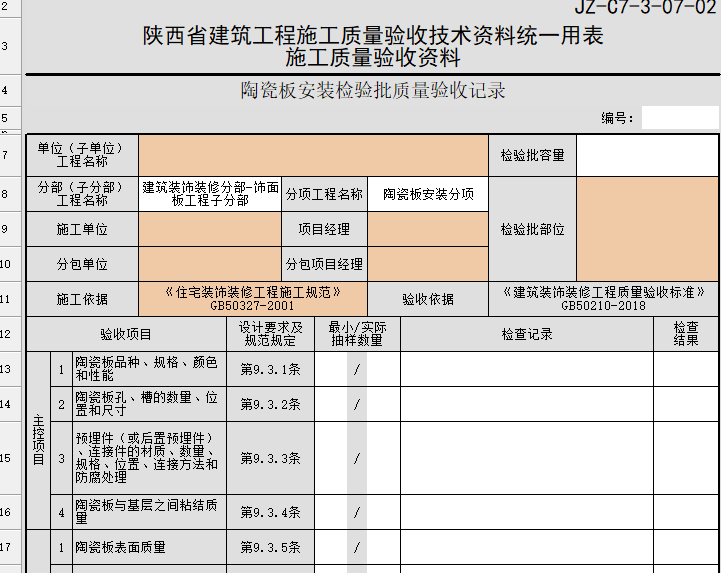Select the sampling count cell for 第9.3.4条

pyautogui.click(x=357, y=512)
